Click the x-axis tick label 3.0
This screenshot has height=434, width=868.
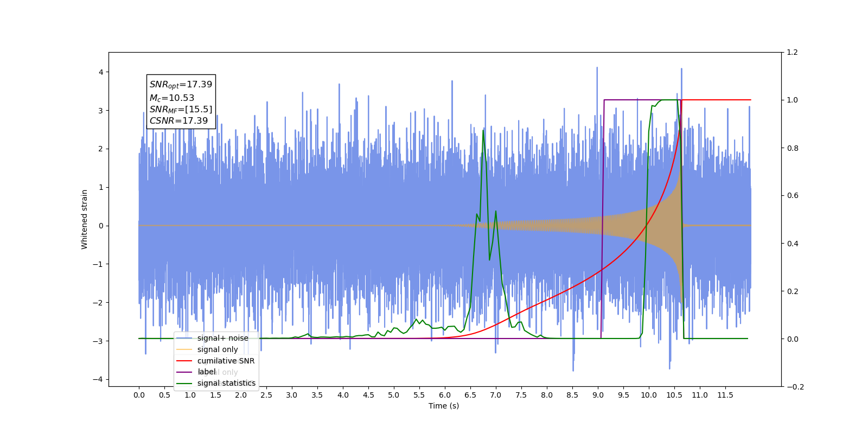point(292,395)
